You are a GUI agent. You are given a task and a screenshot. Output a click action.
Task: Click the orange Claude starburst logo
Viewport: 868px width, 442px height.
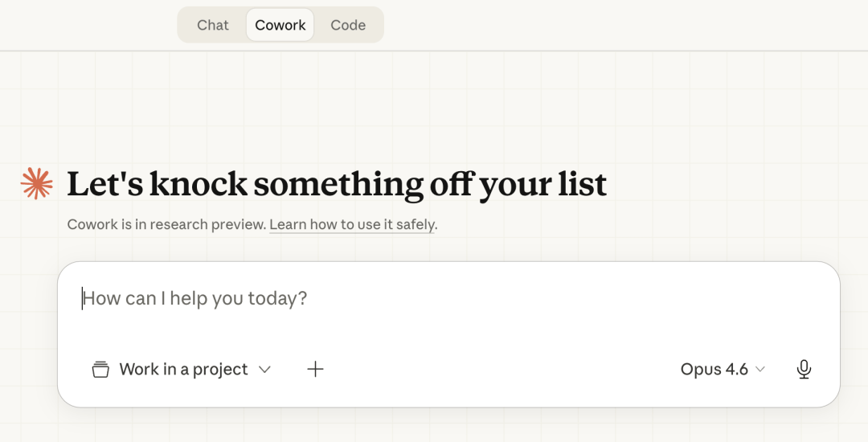click(37, 184)
